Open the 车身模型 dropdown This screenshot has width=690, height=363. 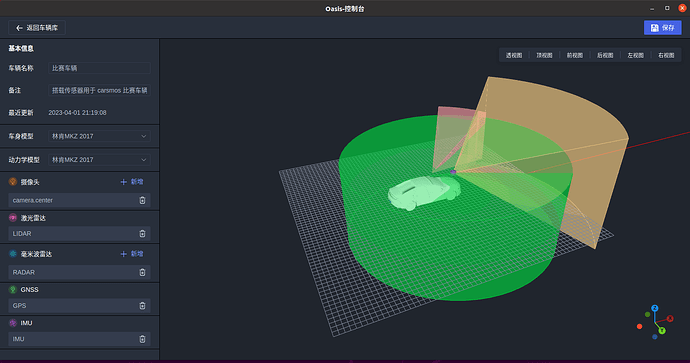(x=99, y=136)
